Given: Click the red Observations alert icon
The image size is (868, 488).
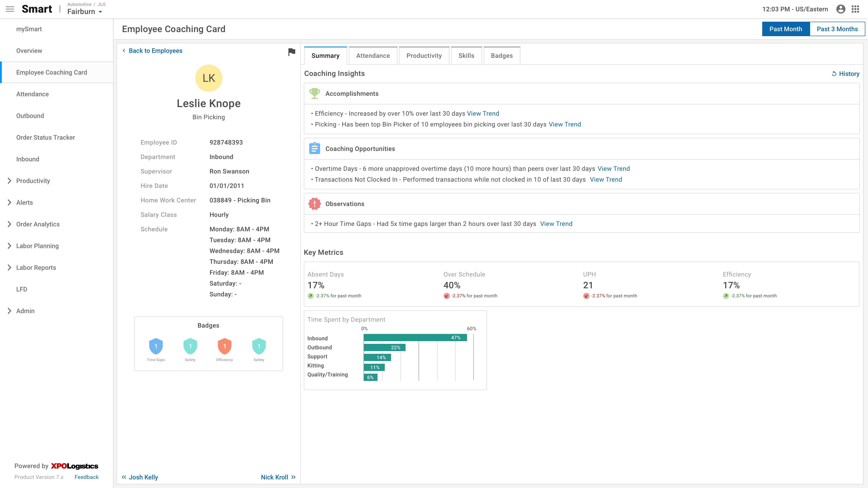Looking at the screenshot, I should (x=314, y=204).
